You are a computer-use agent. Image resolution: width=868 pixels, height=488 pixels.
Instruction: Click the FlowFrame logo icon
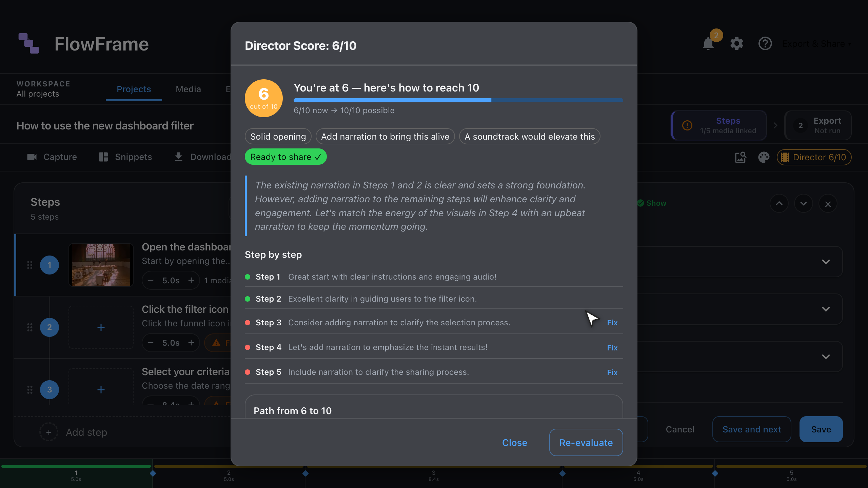[x=29, y=43]
